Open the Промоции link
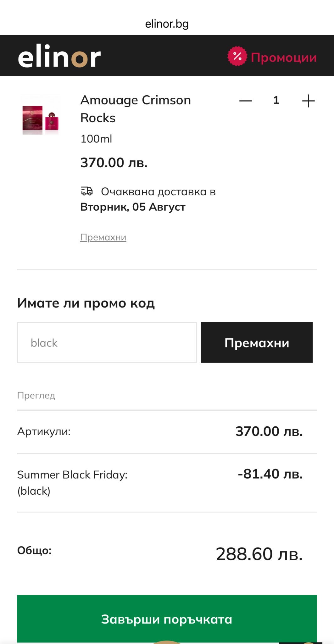 click(283, 58)
